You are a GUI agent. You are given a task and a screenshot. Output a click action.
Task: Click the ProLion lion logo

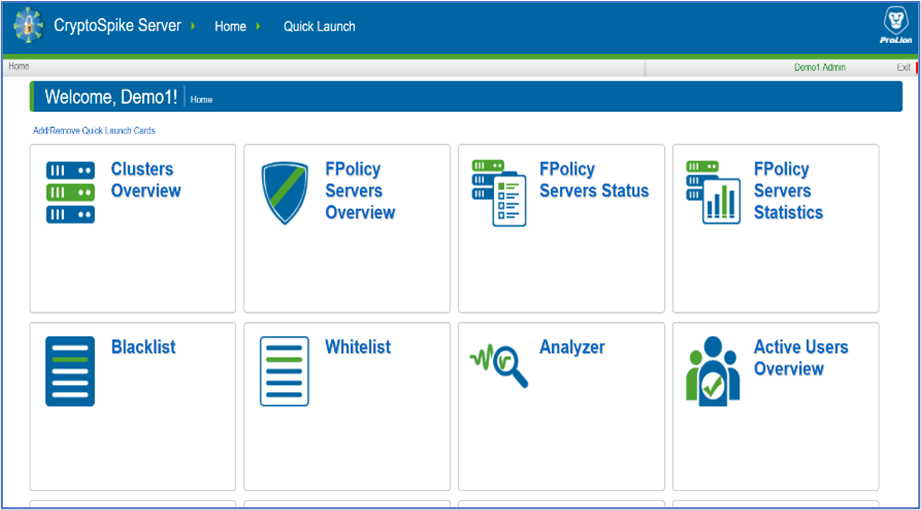pos(896,26)
